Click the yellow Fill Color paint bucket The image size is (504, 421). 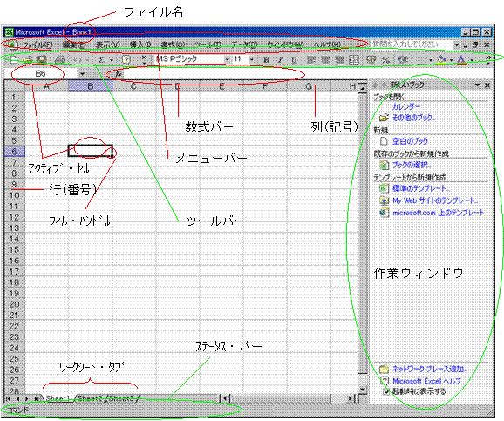pyautogui.click(x=442, y=60)
